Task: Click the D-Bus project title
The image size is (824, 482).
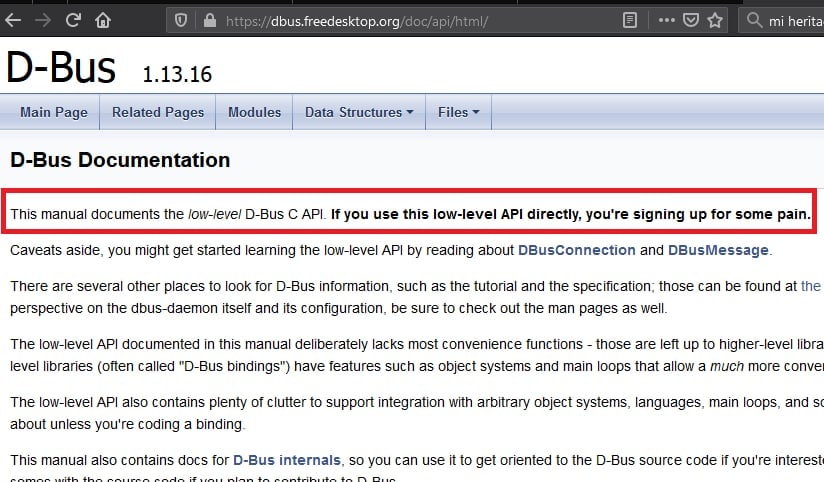Action: click(x=61, y=67)
